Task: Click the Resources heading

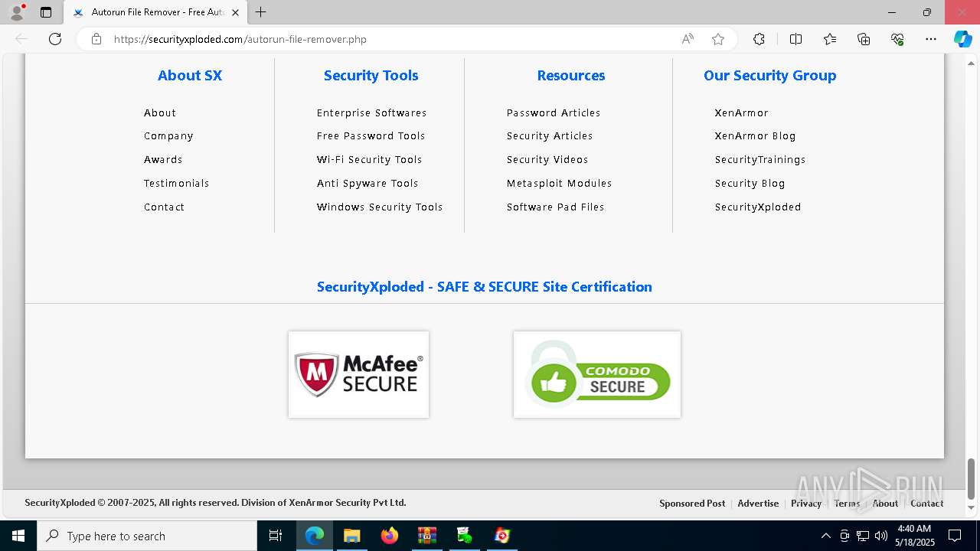Action: coord(571,76)
